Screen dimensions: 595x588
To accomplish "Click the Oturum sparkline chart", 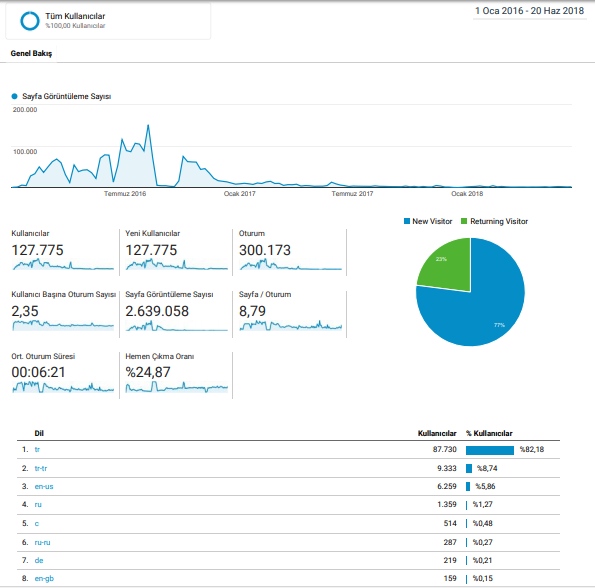I will [x=291, y=264].
